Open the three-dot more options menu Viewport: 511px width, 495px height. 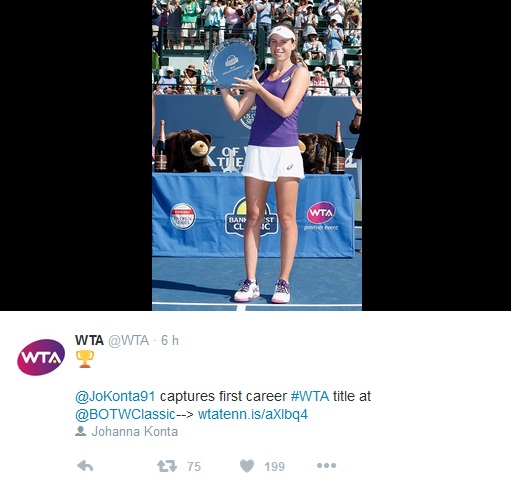[326, 465]
